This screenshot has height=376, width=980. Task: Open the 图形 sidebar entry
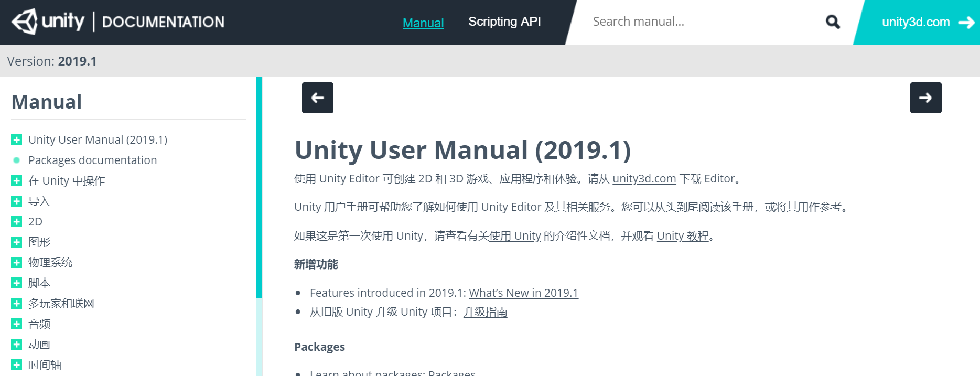(39, 242)
